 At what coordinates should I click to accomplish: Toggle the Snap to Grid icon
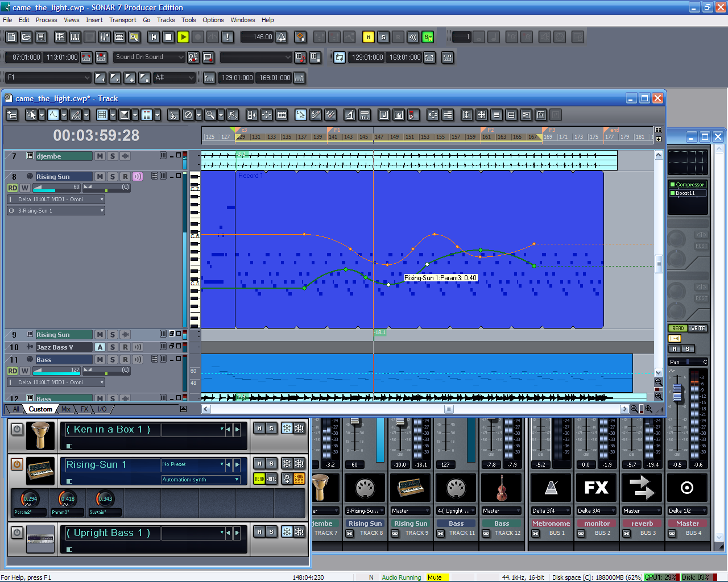(102, 115)
